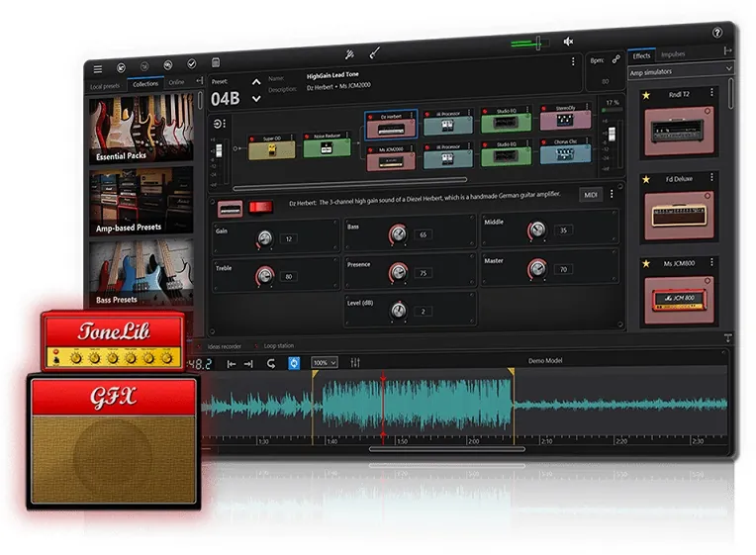The width and height of the screenshot is (756, 555).
Task: Toggle the blue sync button in recorder
Action: click(294, 363)
